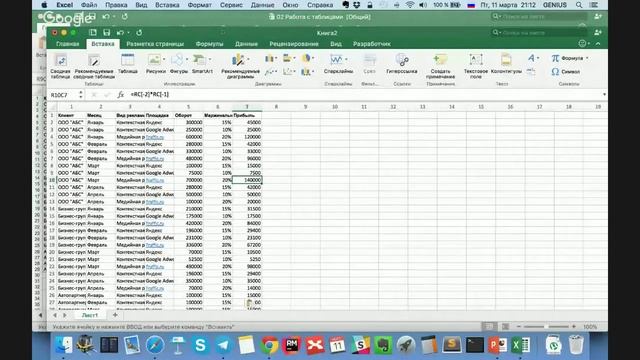Switch to the Данные tab
640x360 pixels.
246,44
